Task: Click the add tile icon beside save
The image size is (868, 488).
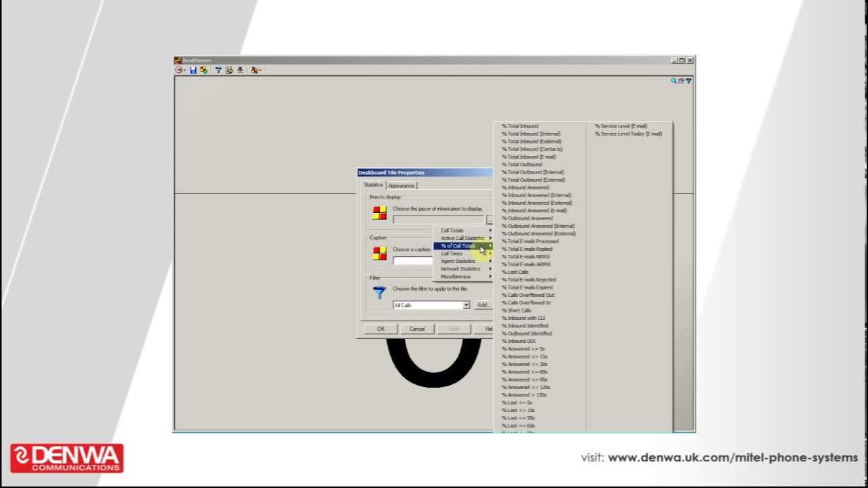Action: click(203, 70)
